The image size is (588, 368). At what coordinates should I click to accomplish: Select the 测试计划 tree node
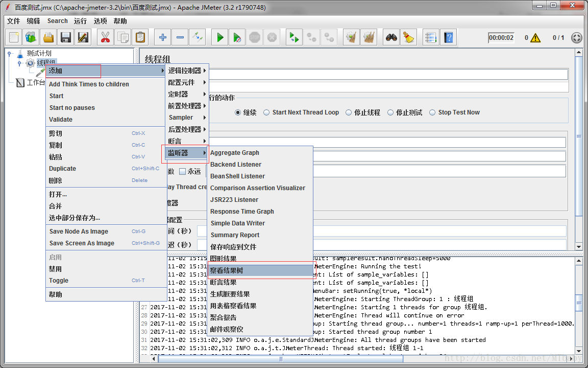39,53
